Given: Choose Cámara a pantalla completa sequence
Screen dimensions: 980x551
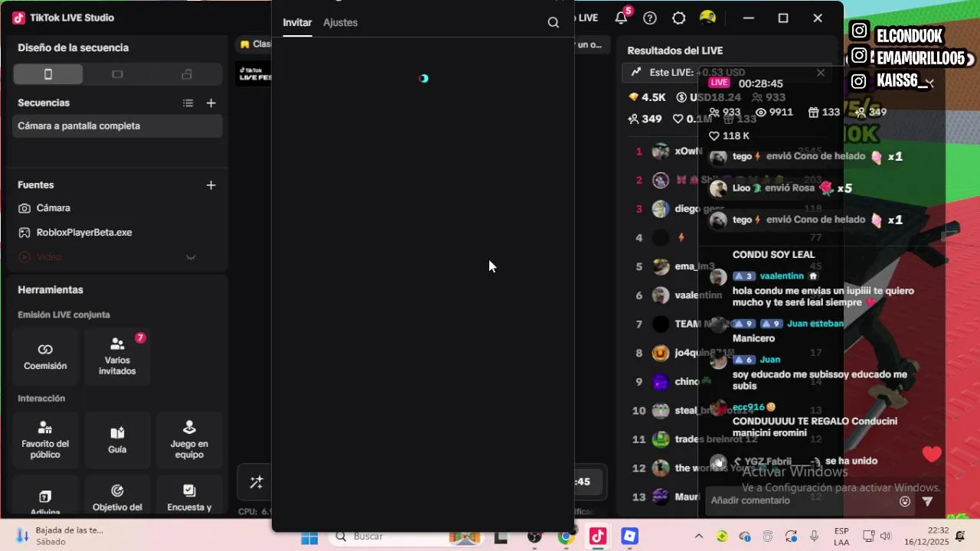Looking at the screenshot, I should (117, 126).
